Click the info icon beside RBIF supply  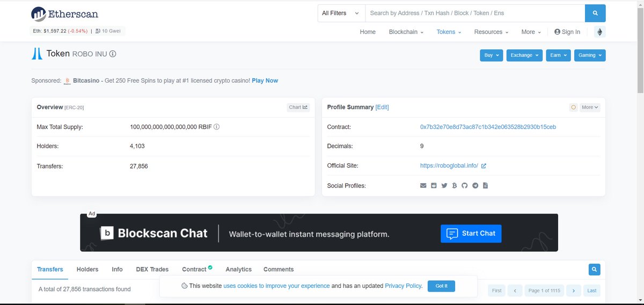point(217,127)
